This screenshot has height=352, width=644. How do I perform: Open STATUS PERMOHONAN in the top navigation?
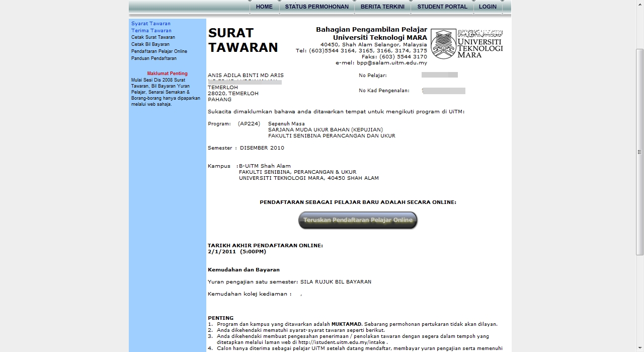click(x=316, y=7)
